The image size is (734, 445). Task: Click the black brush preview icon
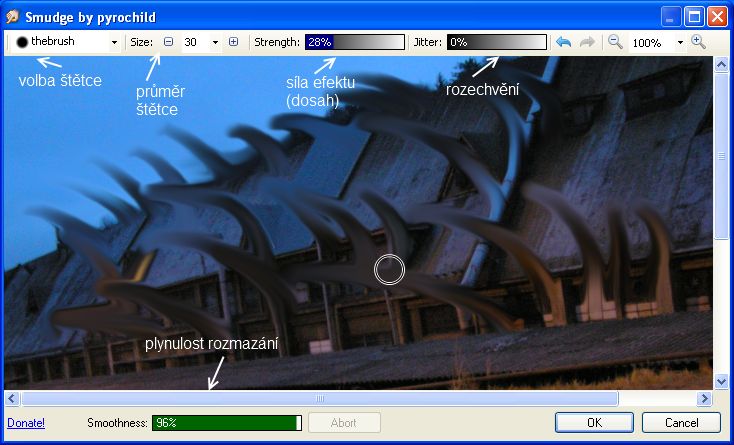21,43
